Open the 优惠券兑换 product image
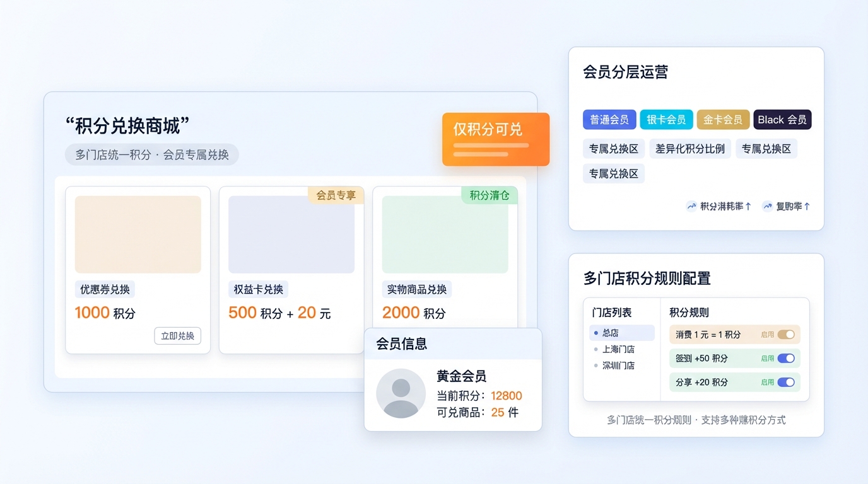Image resolution: width=868 pixels, height=484 pixels. coord(138,234)
